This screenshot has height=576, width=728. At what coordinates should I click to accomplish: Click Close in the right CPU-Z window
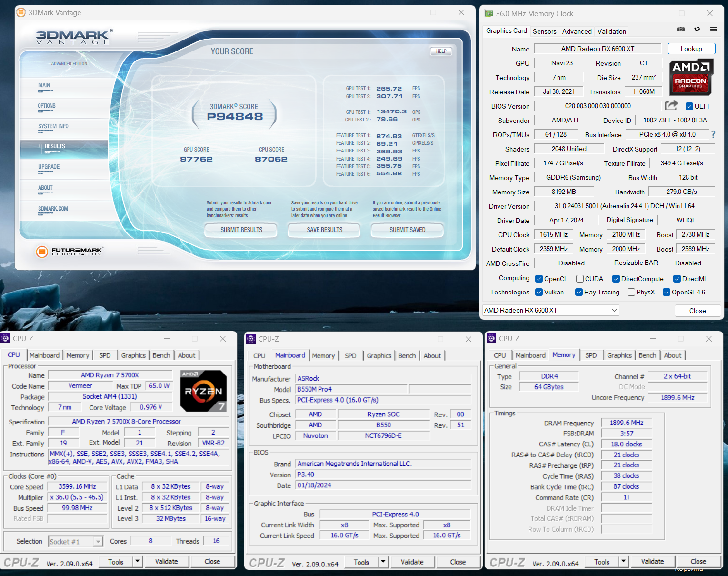[698, 561]
